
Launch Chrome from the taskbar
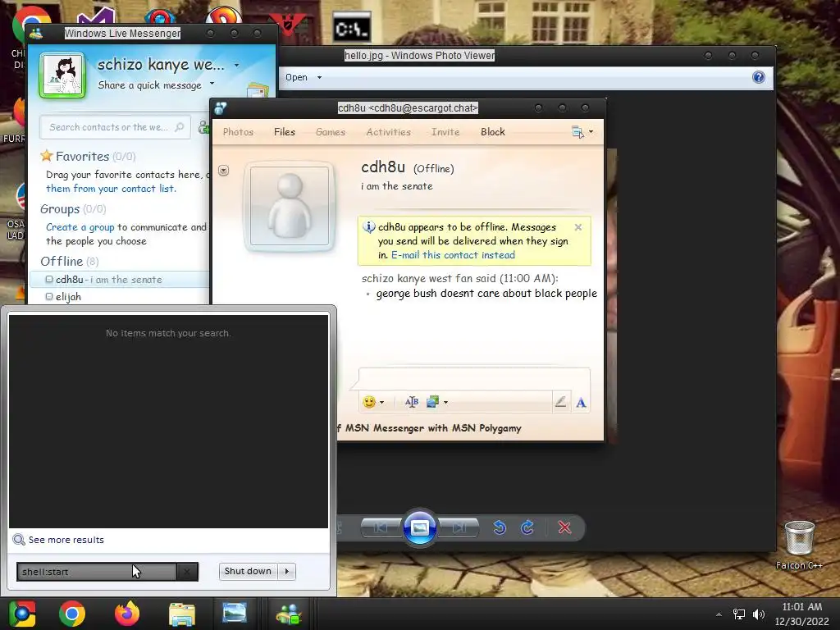[72, 614]
